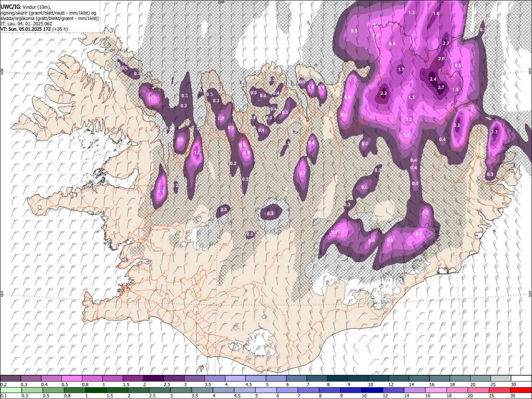Select the violet swatch between 12 and 14 in the rain legend
Image resolution: width=532 pixels, height=399 pixels.
click(393, 390)
